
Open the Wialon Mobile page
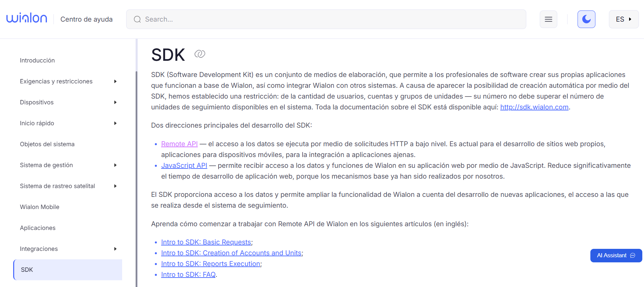(39, 207)
